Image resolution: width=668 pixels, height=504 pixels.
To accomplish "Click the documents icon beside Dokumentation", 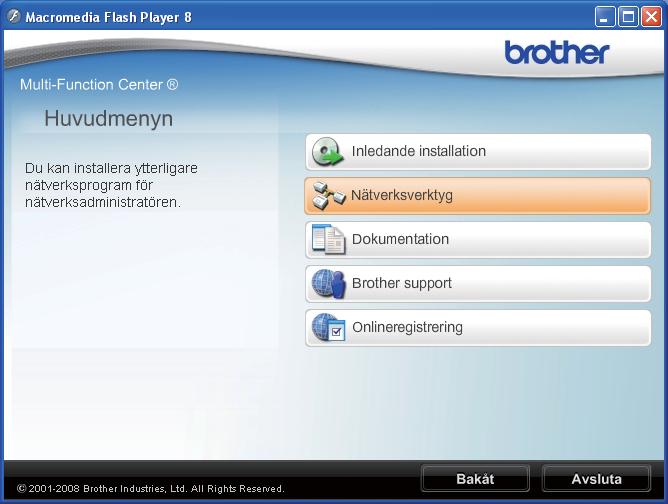I will pyautogui.click(x=328, y=239).
